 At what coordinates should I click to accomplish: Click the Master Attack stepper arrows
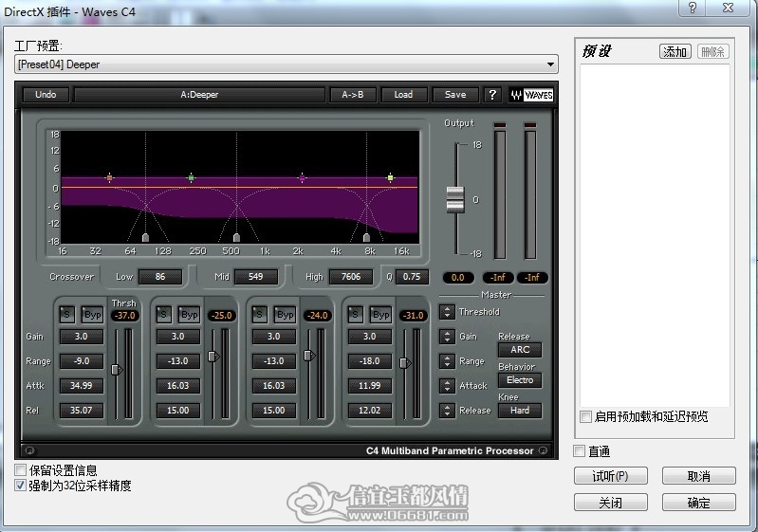pos(447,386)
